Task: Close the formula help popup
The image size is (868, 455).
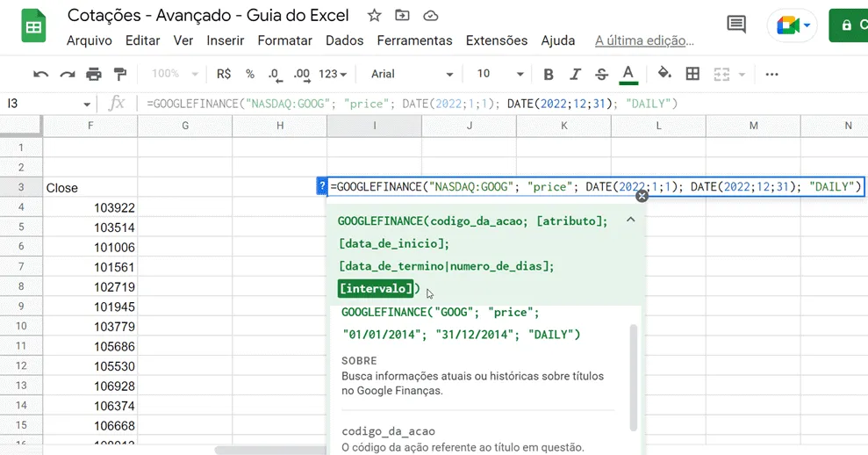Action: click(642, 196)
